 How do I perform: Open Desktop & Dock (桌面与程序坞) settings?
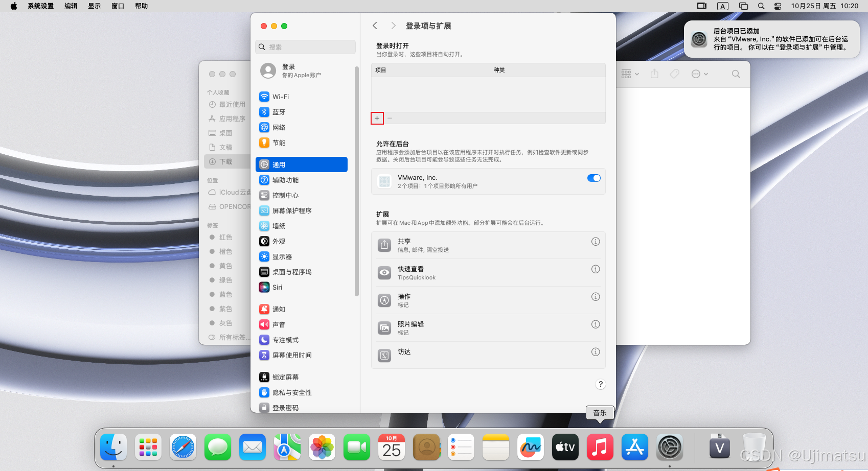click(302, 272)
